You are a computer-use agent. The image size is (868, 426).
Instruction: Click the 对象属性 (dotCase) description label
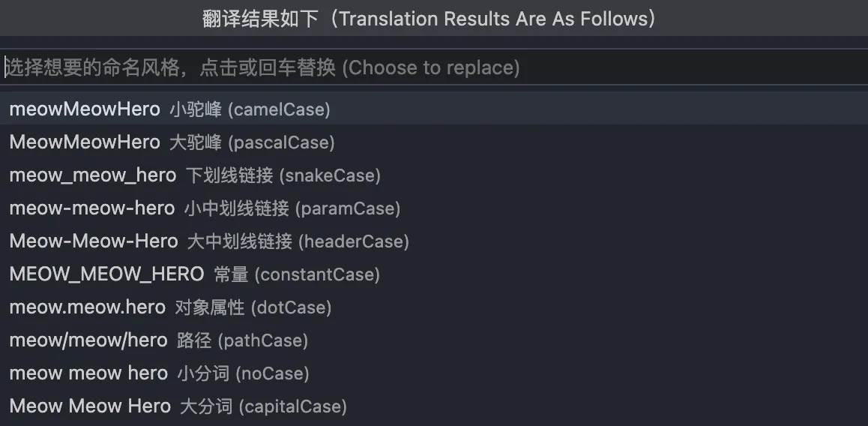click(253, 307)
